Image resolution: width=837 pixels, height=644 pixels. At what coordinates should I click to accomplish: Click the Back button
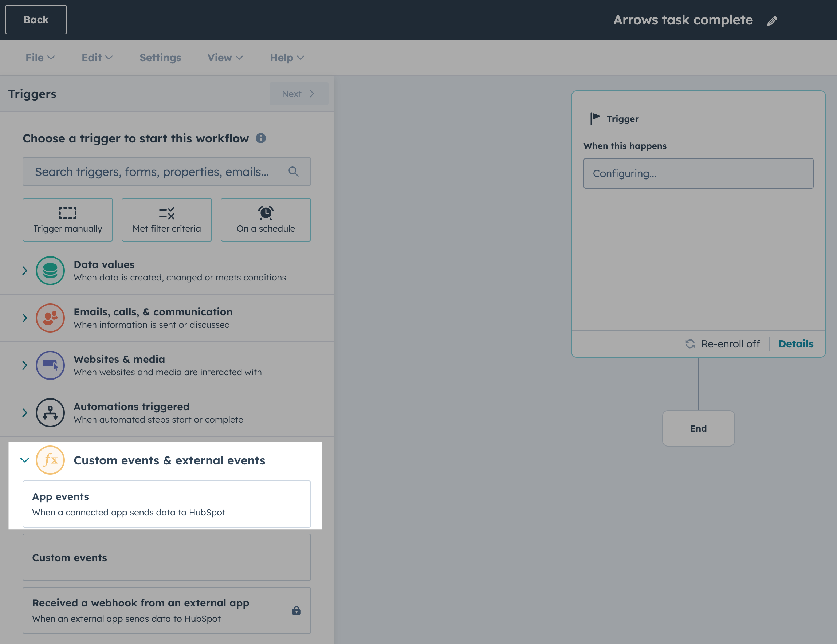pos(36,20)
